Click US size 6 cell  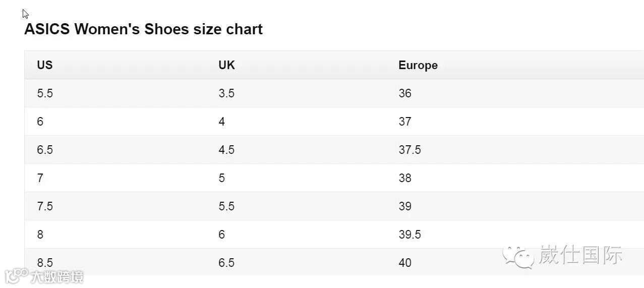coord(40,122)
